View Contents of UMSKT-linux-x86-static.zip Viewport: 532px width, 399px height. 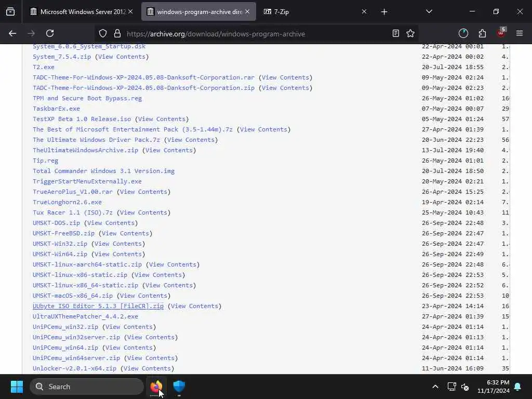[x=158, y=275]
